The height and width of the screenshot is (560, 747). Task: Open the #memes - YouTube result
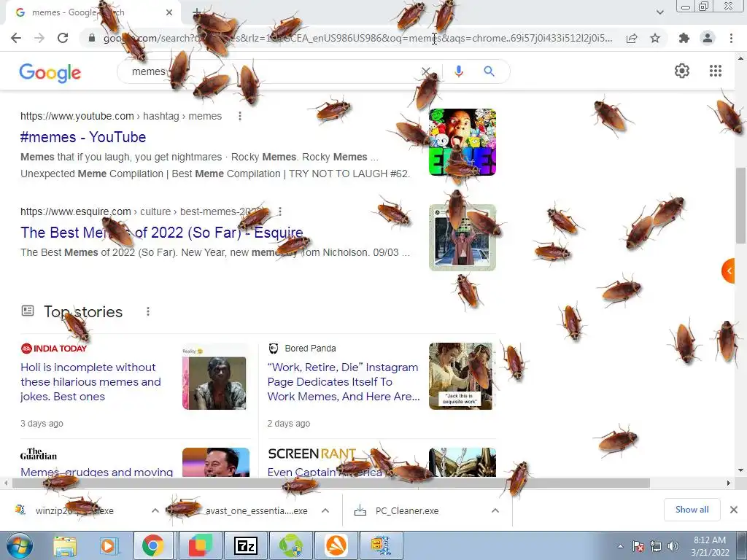pos(83,137)
